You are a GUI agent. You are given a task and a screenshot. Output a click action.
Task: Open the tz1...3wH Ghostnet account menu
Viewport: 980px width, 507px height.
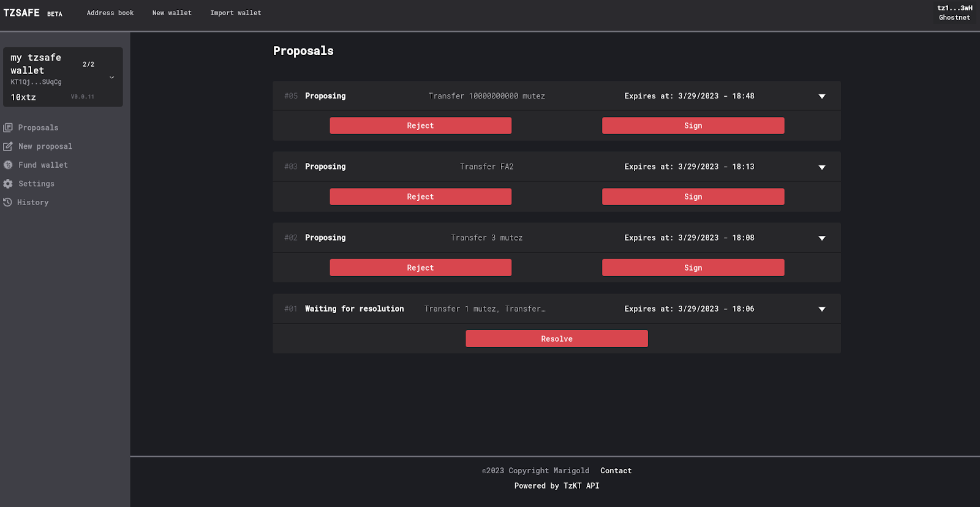click(x=955, y=13)
